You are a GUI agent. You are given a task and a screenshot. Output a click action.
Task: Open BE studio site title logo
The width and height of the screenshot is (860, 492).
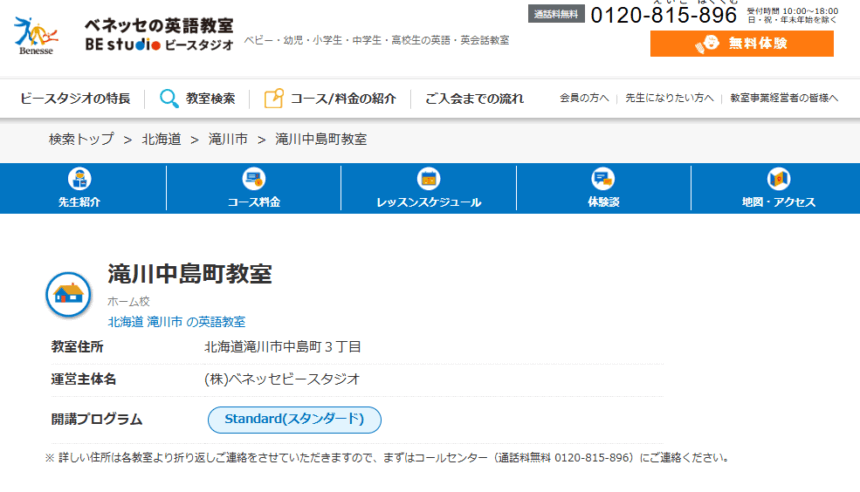coord(159,35)
